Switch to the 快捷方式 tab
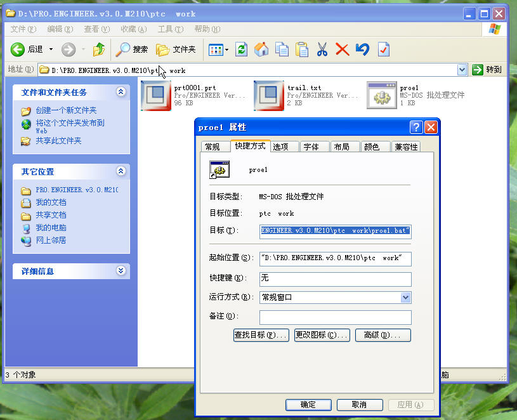Image resolution: width=517 pixels, height=420 pixels. (251, 146)
